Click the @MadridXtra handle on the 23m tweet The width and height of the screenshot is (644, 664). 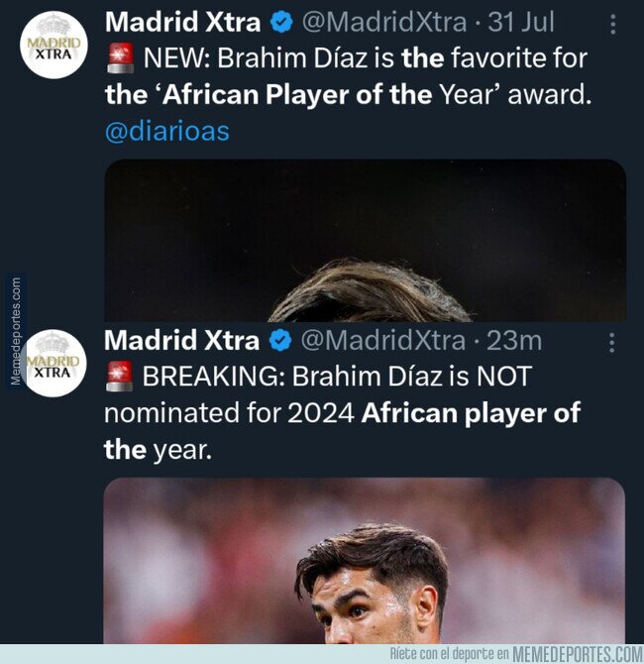pyautogui.click(x=381, y=342)
